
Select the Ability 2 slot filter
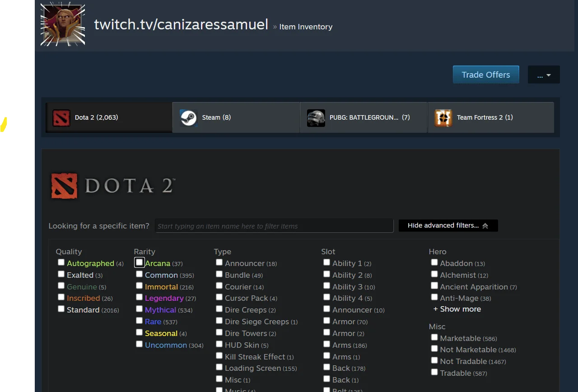point(326,274)
